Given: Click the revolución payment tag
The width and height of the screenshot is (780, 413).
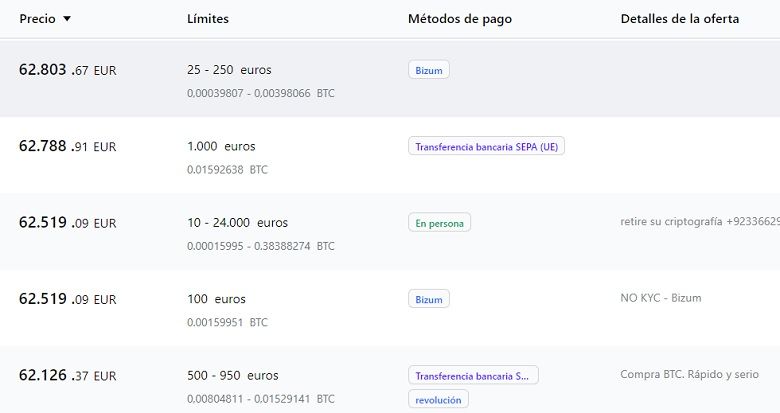Looking at the screenshot, I should coord(438,400).
